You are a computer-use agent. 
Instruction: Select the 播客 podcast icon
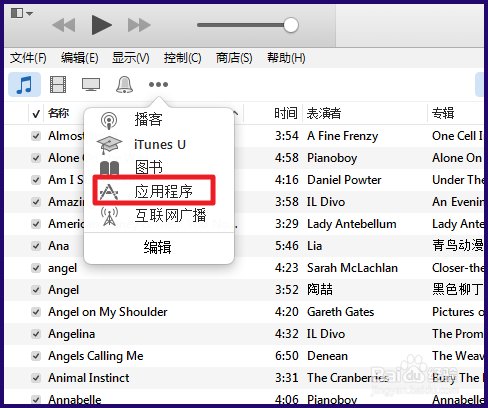pos(109,120)
